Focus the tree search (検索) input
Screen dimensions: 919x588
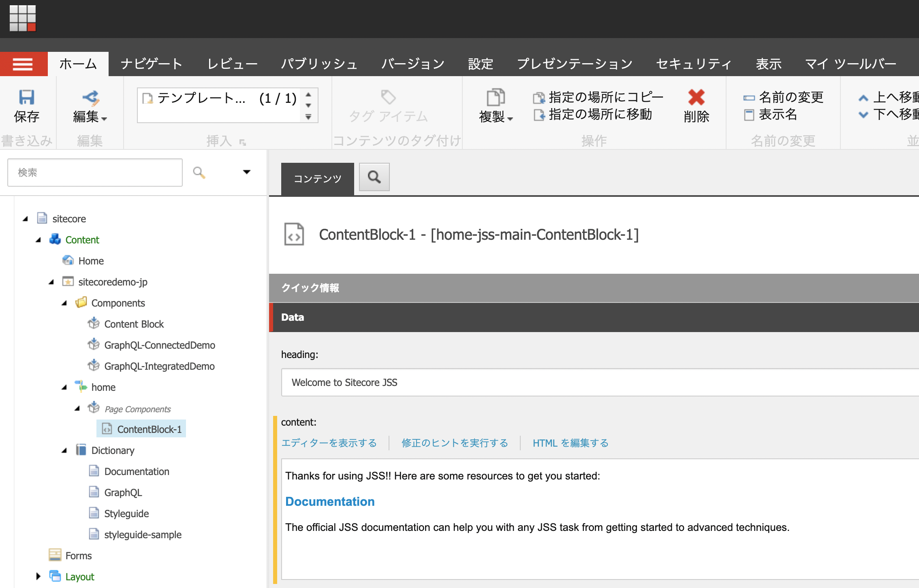tap(95, 173)
